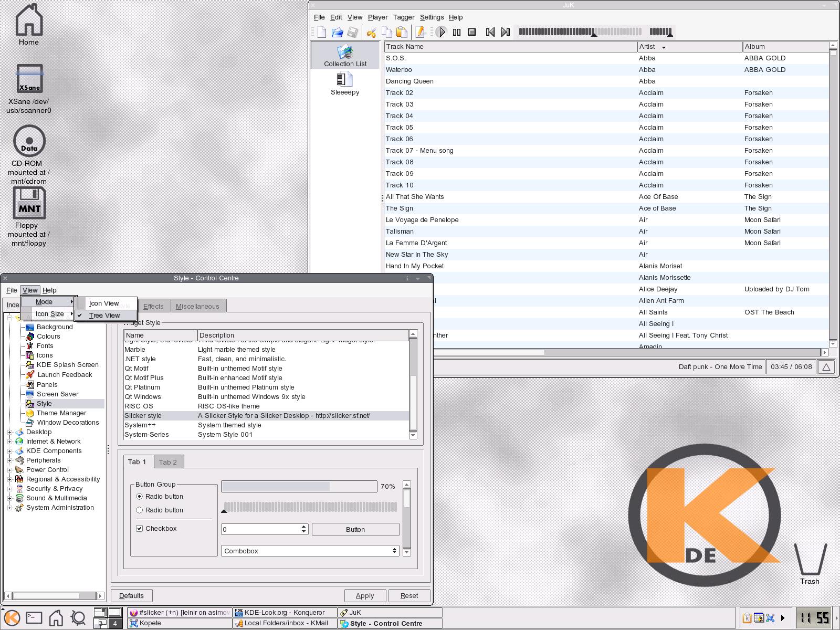This screenshot has height=630, width=840.
Task: Expand Security & Privacy category
Action: tap(10, 489)
